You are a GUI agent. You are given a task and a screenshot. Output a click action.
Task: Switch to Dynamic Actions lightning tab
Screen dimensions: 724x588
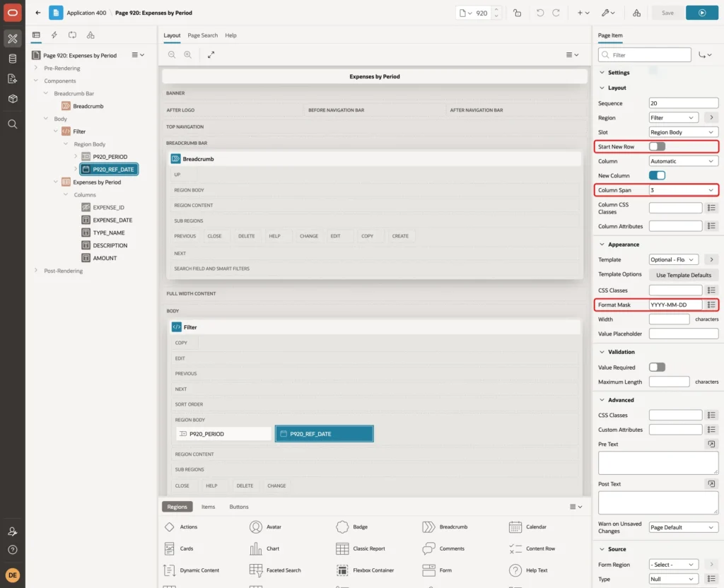[54, 35]
